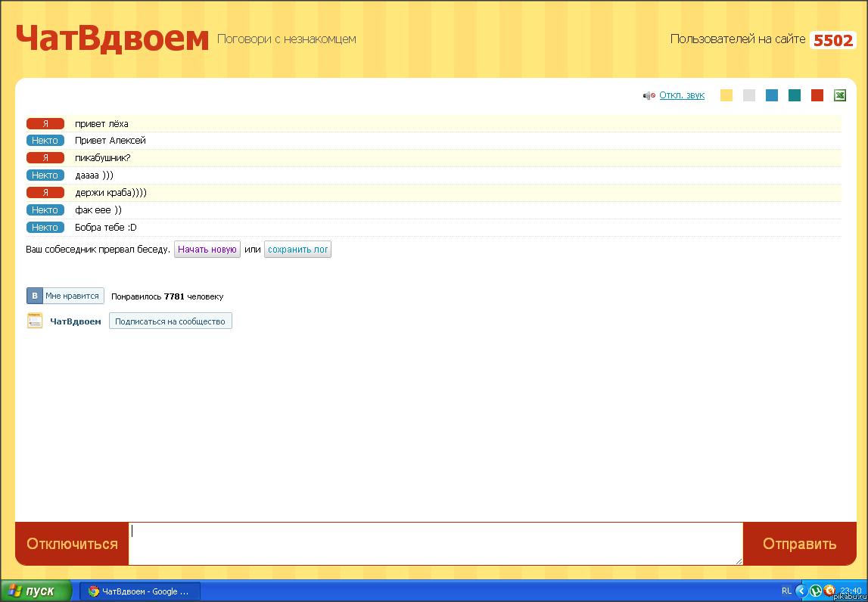Open the ЧатВдвоем community name link
The image size is (868, 602).
76,321
